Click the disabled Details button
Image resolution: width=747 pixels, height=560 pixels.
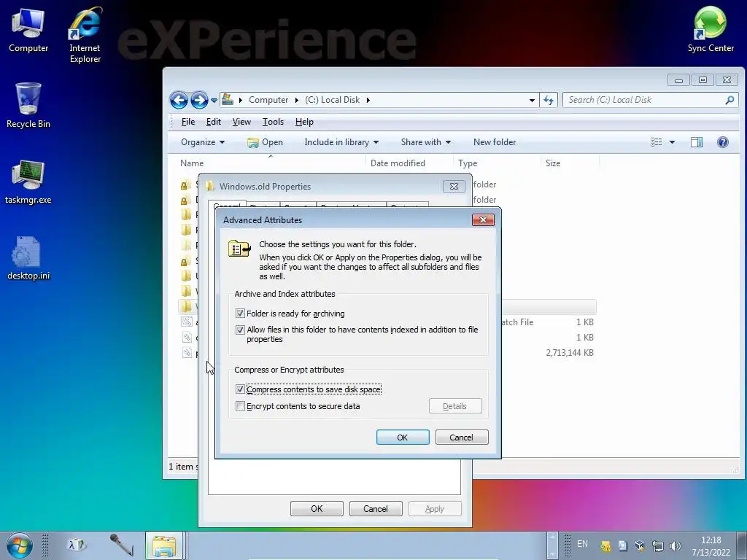pos(455,406)
